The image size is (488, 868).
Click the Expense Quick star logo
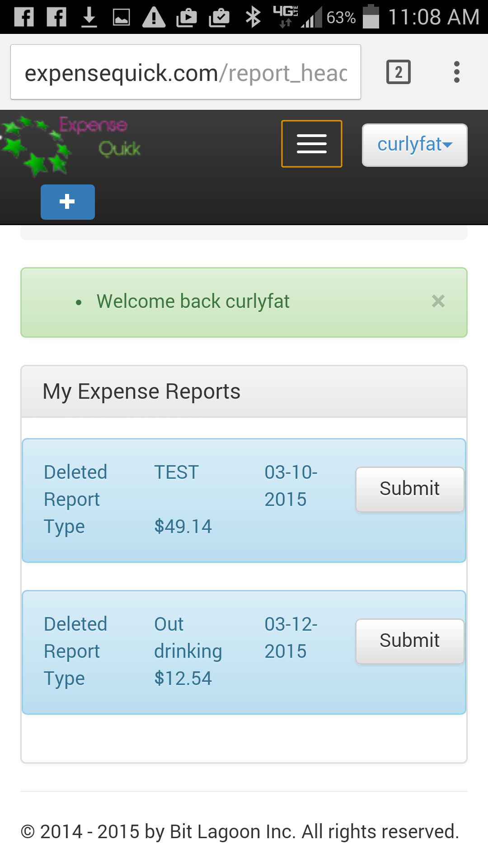tap(70, 145)
